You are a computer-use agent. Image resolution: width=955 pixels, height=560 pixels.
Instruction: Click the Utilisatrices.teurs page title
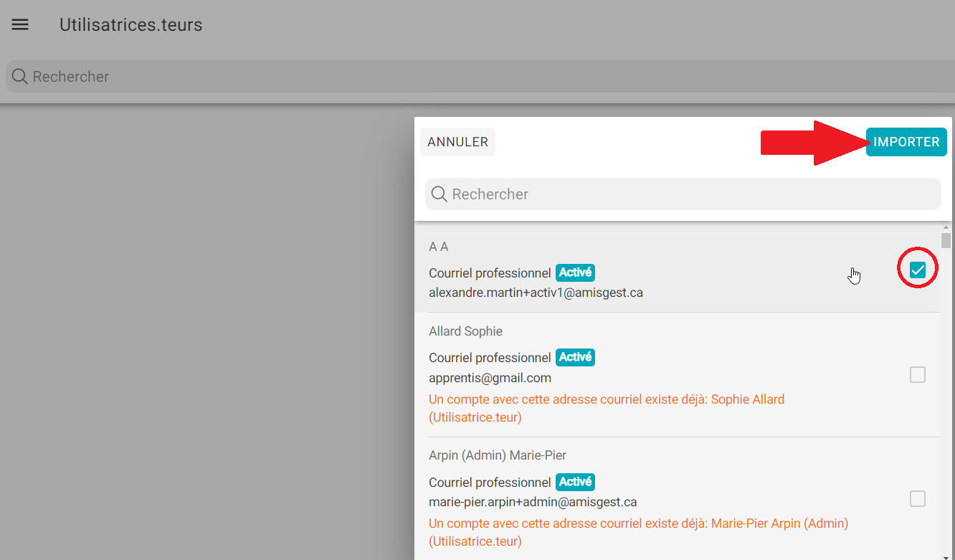[130, 25]
